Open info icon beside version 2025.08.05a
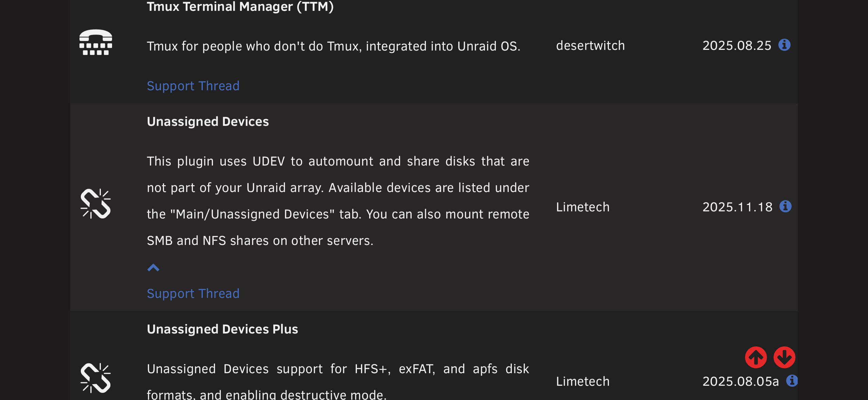 pos(792,381)
